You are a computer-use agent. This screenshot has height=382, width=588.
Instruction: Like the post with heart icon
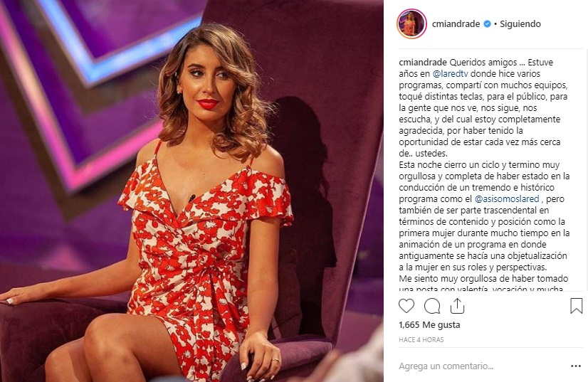click(x=406, y=306)
